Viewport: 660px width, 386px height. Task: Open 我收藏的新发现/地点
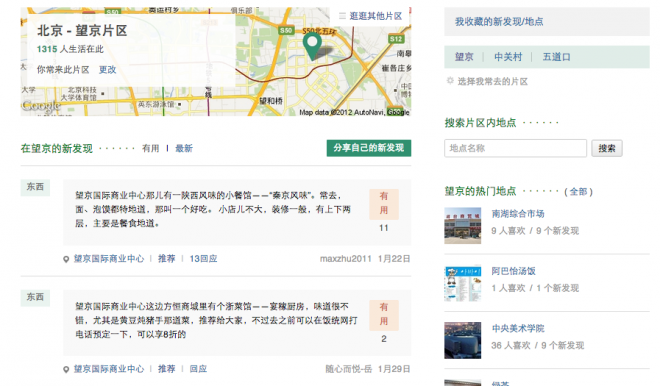click(499, 22)
